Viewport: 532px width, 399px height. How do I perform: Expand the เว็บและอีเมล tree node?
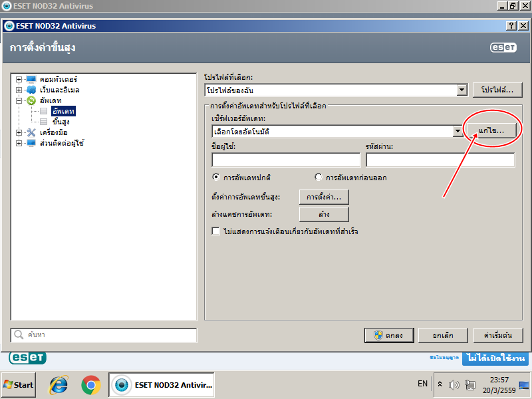tap(19, 90)
